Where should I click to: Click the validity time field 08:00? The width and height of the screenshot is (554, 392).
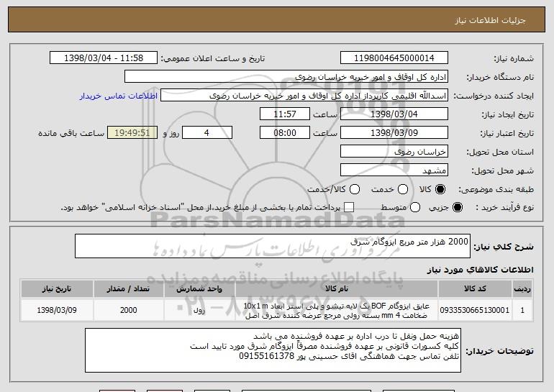tap(285, 133)
